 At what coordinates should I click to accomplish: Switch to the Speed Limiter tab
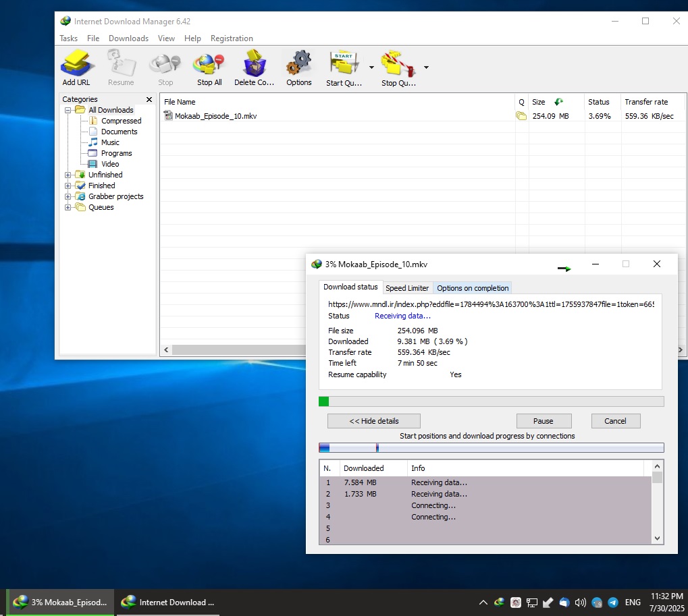pos(407,288)
